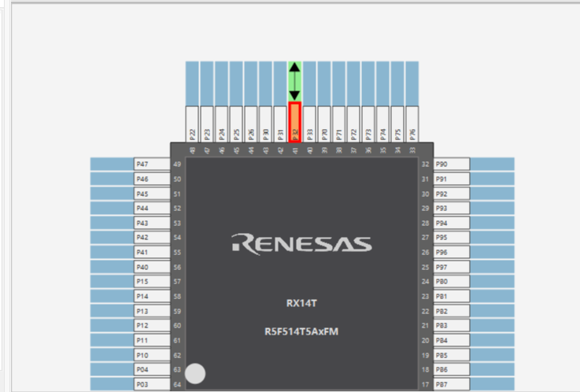Click pin P30 box
This screenshot has width=580, height=392.
pyautogui.click(x=265, y=124)
